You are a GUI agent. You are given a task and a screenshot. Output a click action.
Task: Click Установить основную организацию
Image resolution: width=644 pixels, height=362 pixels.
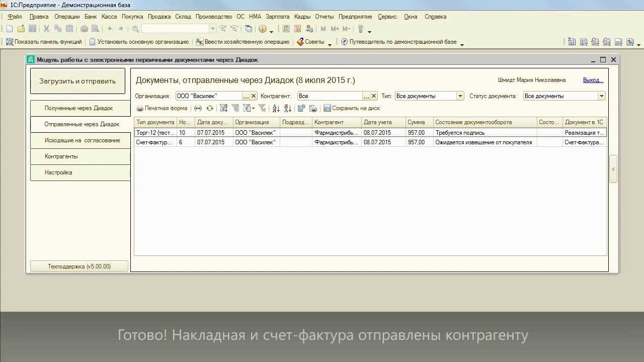click(138, 42)
